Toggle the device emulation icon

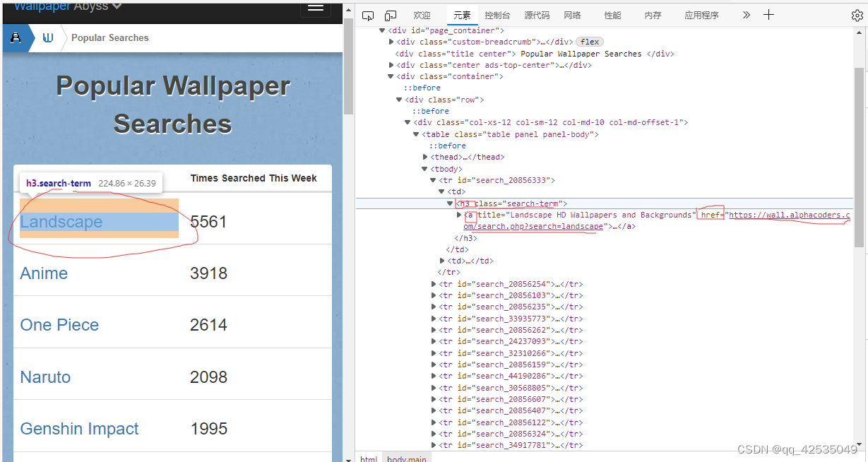point(391,15)
